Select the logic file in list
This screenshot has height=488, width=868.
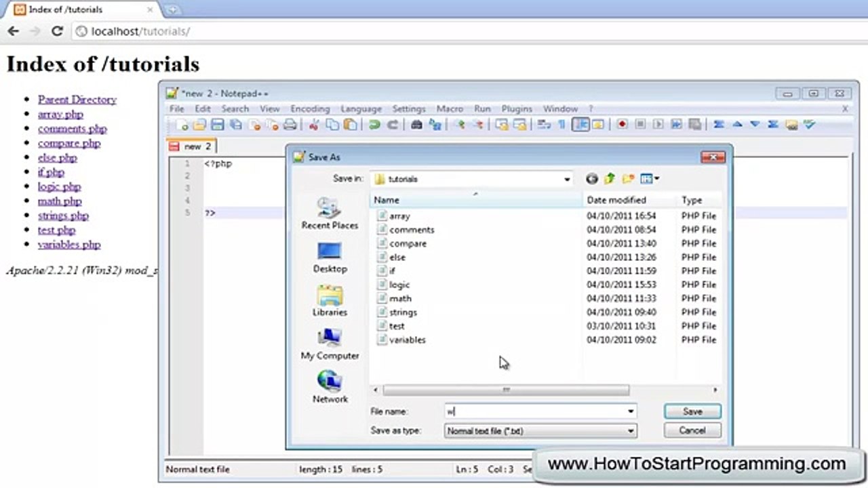tap(399, 285)
